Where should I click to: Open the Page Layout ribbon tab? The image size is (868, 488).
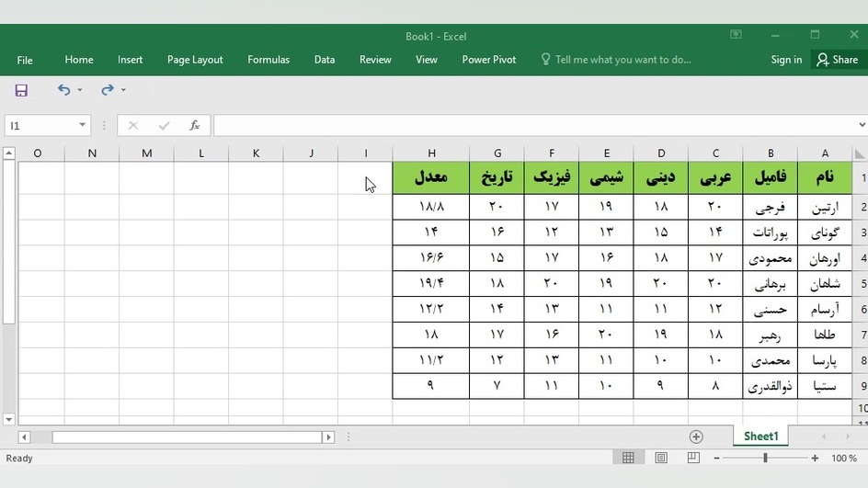(195, 60)
